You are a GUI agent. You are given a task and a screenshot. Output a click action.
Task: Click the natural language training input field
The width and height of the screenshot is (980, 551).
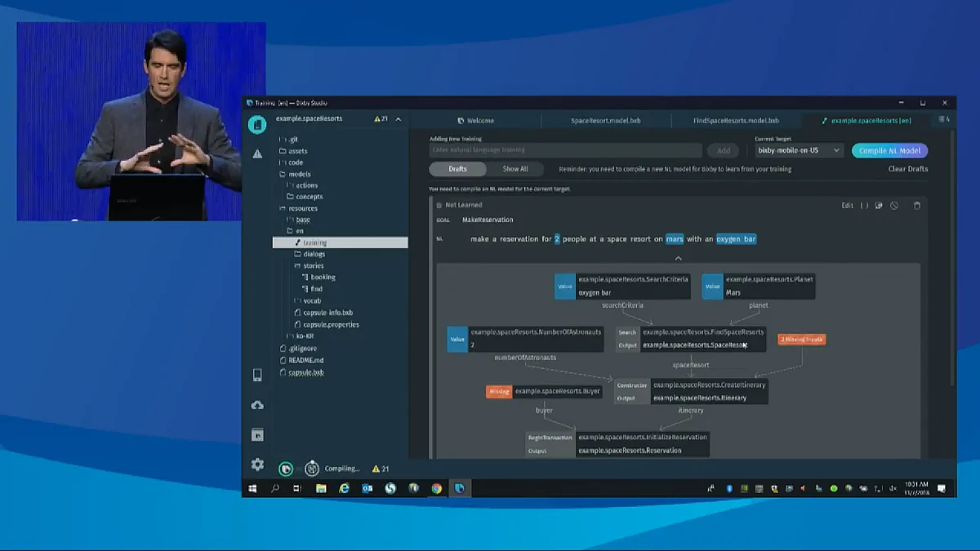(x=566, y=150)
